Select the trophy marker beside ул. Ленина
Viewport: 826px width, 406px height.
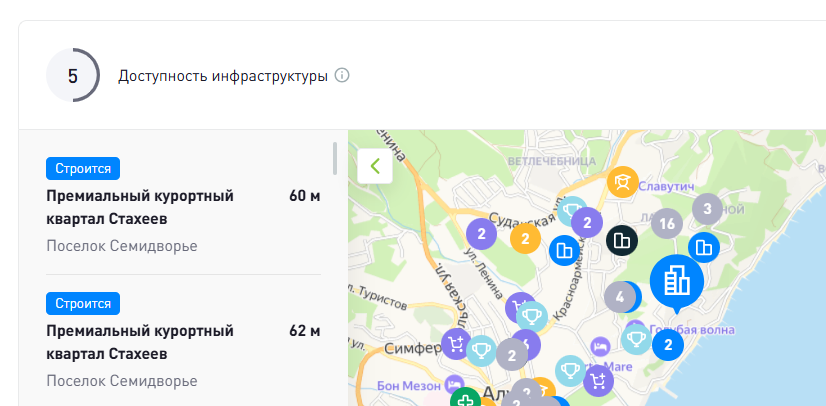click(x=532, y=317)
